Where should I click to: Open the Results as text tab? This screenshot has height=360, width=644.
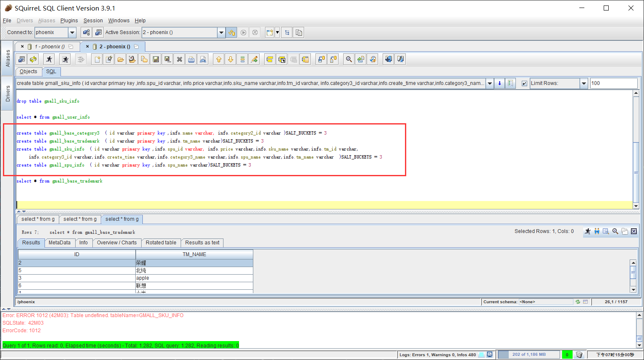(202, 243)
